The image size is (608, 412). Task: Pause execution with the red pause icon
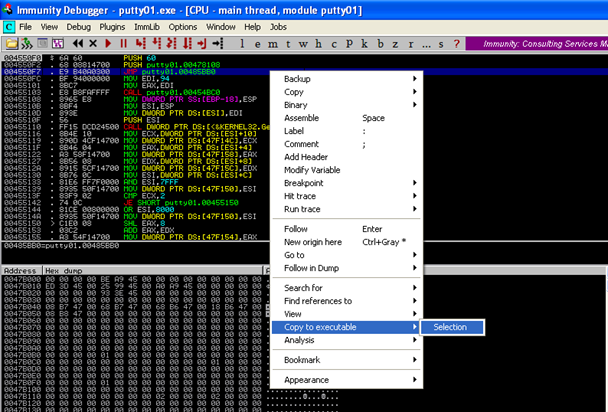pos(124,44)
